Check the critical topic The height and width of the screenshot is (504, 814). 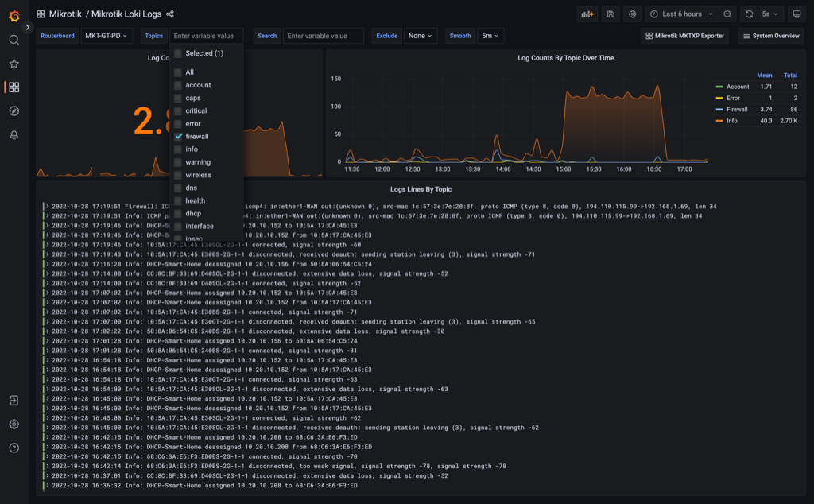tap(178, 110)
